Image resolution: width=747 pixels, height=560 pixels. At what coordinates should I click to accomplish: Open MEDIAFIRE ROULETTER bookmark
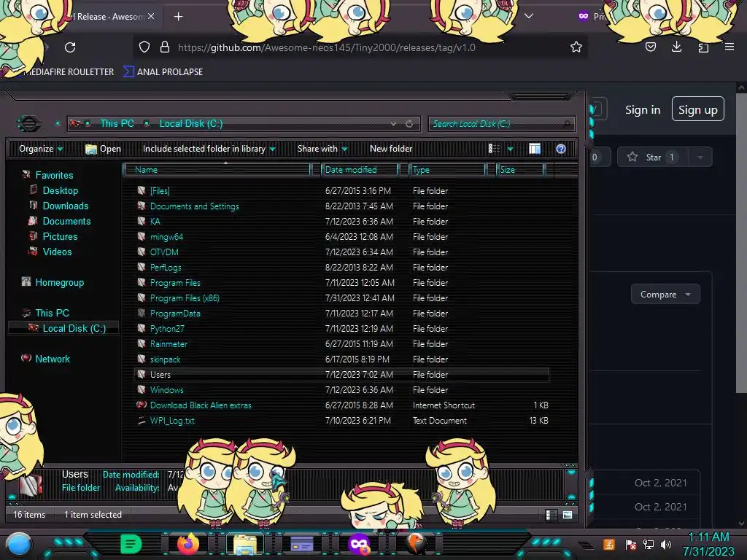click(68, 72)
